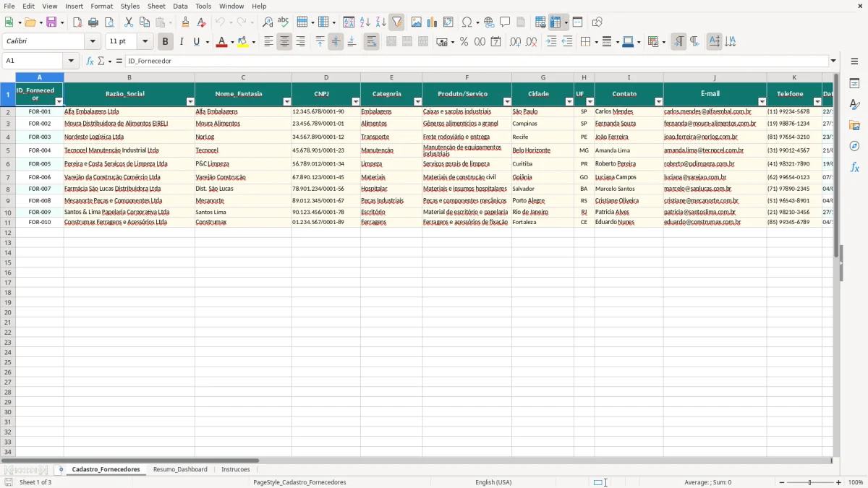Open the Styles menu
This screenshot has width=868, height=488.
click(130, 6)
